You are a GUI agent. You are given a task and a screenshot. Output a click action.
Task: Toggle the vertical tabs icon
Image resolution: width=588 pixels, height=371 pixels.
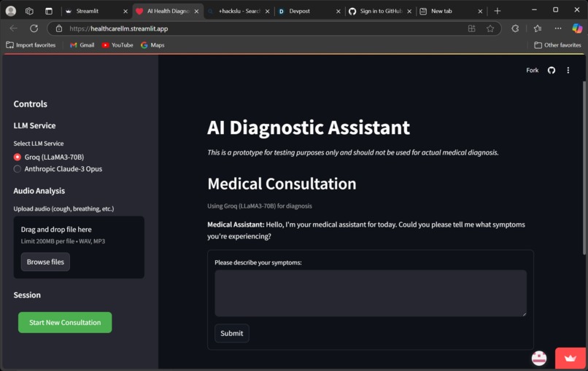tap(49, 11)
